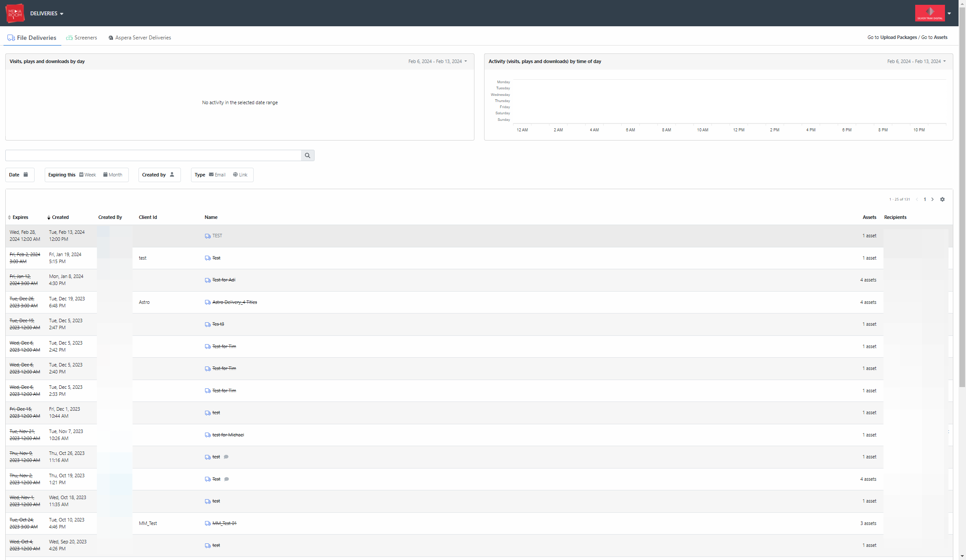Open the TEST delivery name
The width and height of the screenshot is (966, 560).
point(217,236)
